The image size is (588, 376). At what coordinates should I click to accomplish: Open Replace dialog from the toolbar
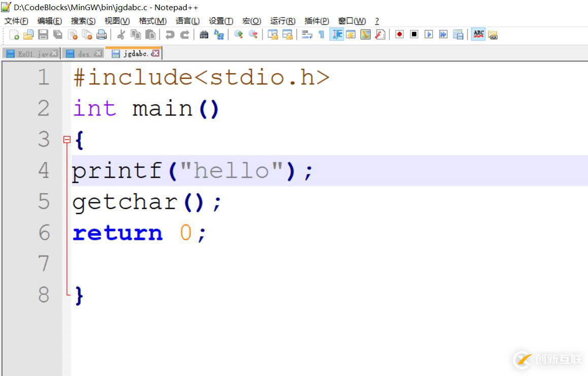point(219,35)
